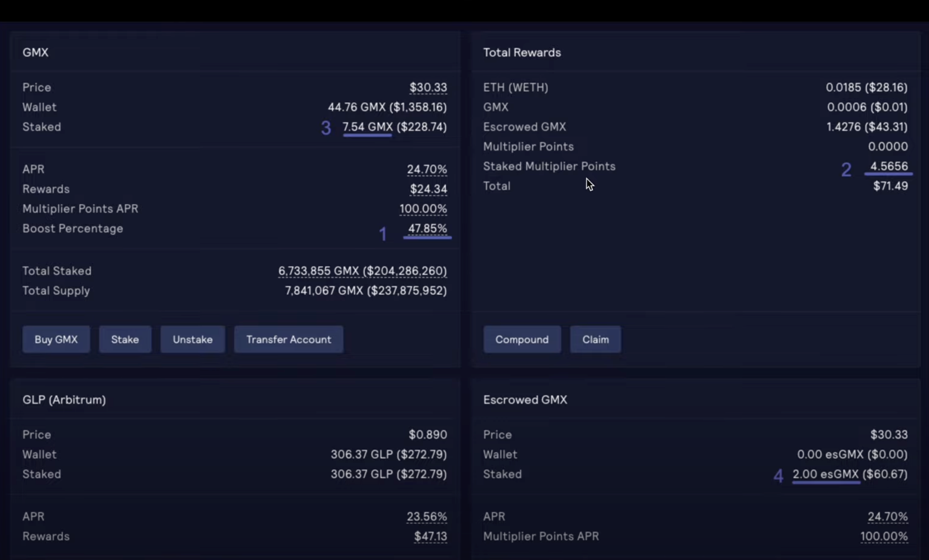The height and width of the screenshot is (560, 929).
Task: Click Multiplier Points value 0.0000
Action: coord(888,146)
